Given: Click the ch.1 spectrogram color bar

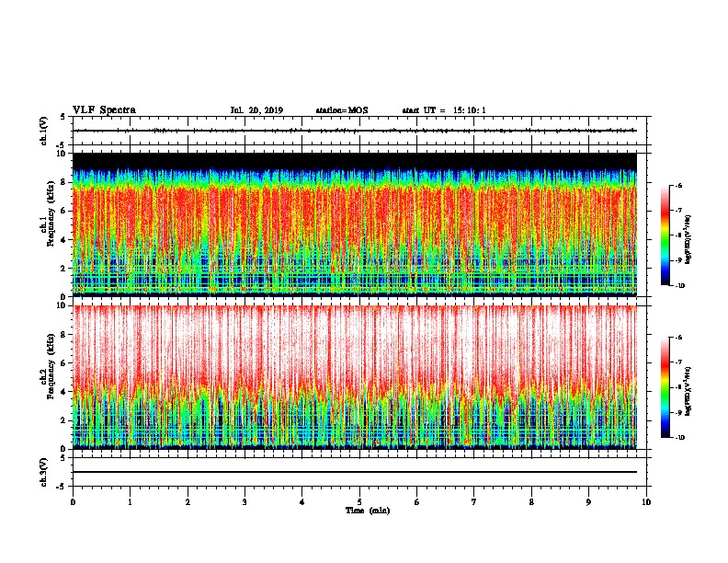Looking at the screenshot, I should (665, 236).
